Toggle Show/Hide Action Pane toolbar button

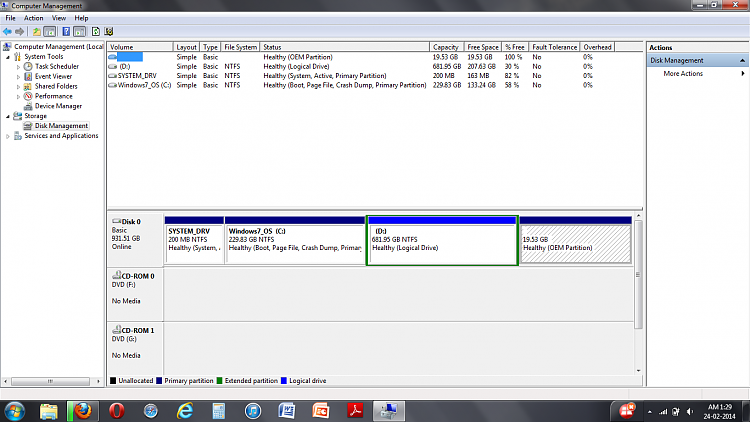pos(80,32)
